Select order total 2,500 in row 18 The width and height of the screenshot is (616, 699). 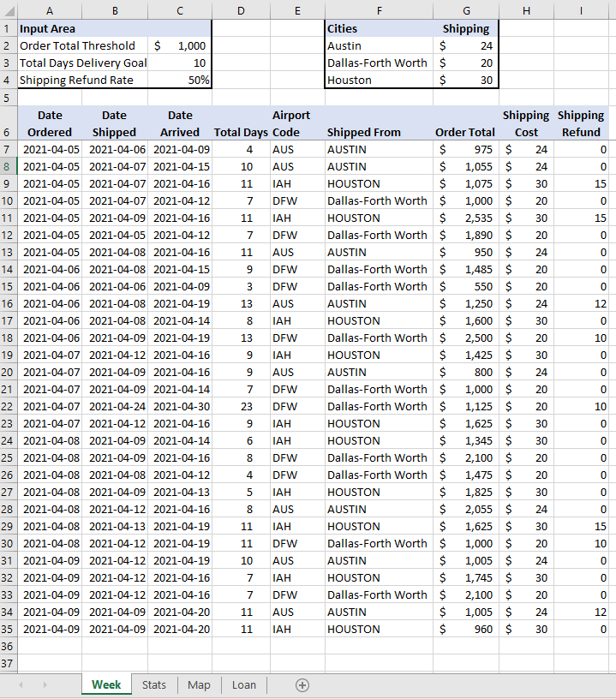coord(466,338)
